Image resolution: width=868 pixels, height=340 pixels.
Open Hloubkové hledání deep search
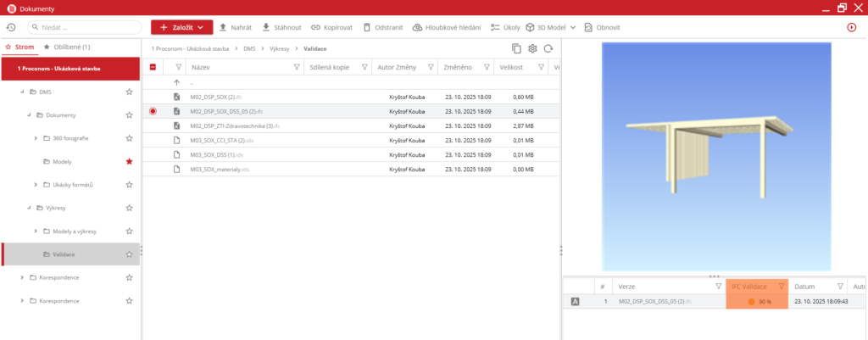(x=447, y=27)
